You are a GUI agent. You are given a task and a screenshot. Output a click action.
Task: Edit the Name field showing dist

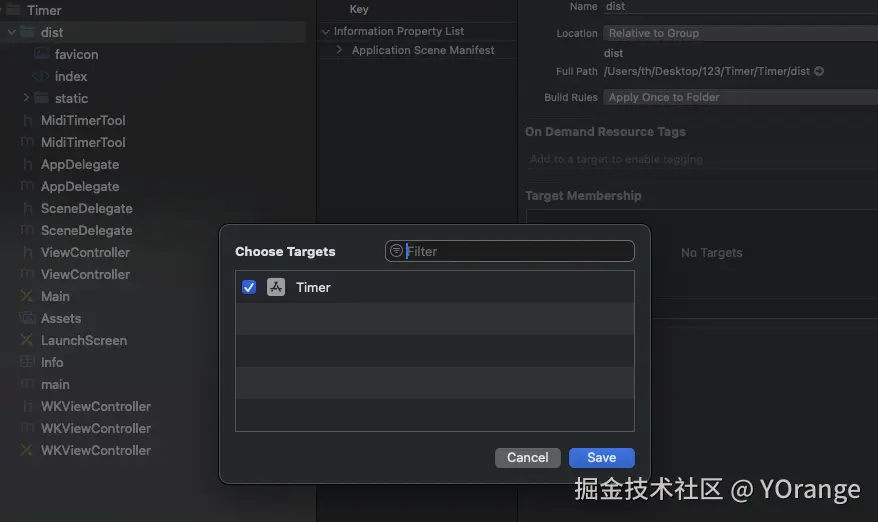(740, 6)
